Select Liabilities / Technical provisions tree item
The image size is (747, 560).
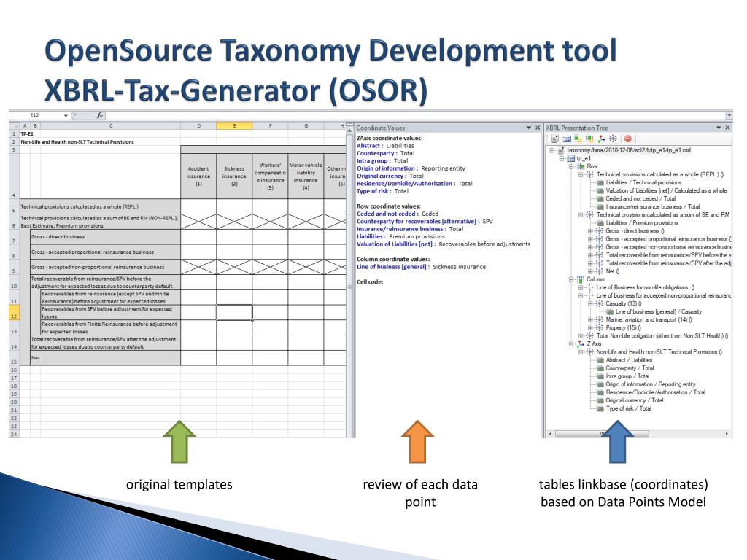[643, 182]
